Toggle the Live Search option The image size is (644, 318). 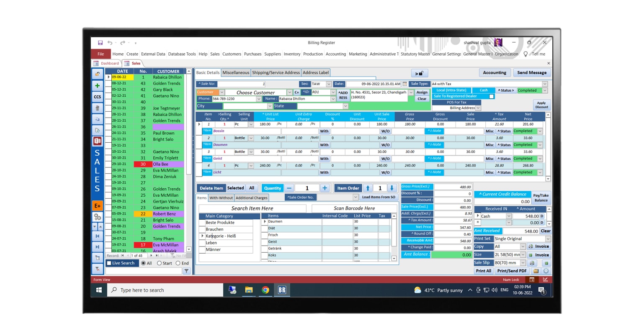point(110,263)
